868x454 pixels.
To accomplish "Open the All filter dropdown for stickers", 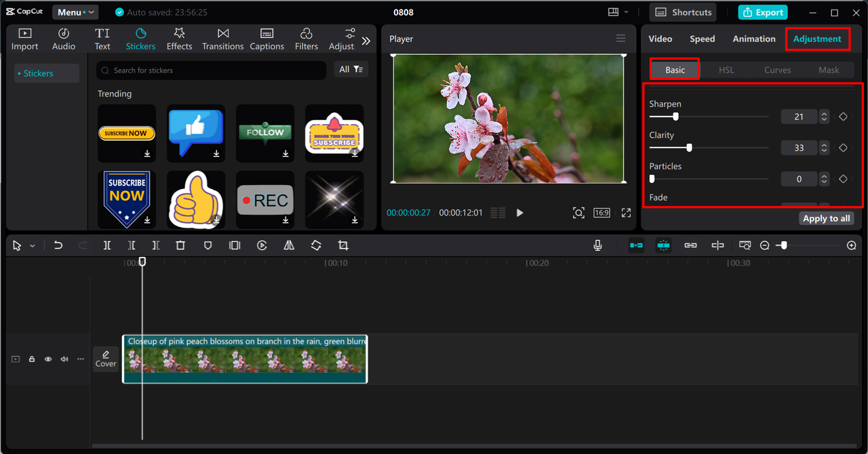I will pyautogui.click(x=351, y=69).
